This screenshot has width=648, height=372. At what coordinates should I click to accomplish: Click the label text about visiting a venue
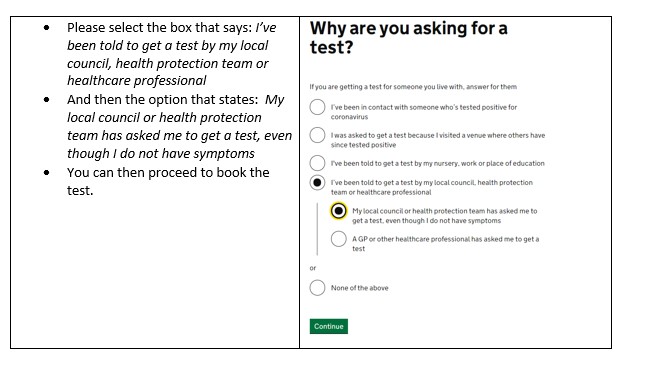click(x=438, y=140)
